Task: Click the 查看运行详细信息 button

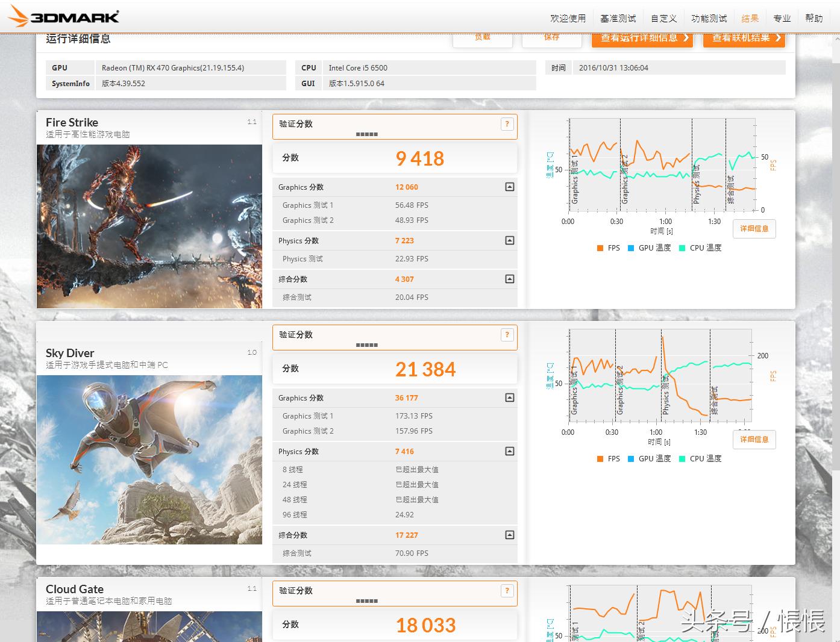Action: point(642,39)
